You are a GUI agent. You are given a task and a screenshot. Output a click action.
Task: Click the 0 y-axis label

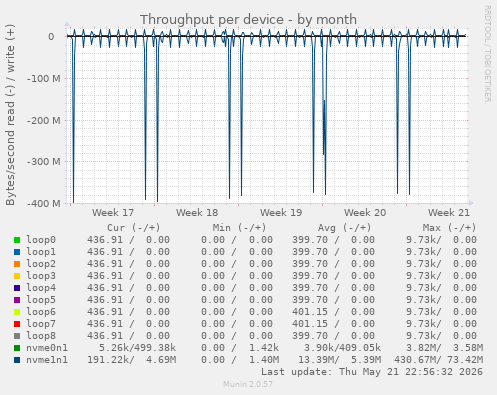coord(51,37)
